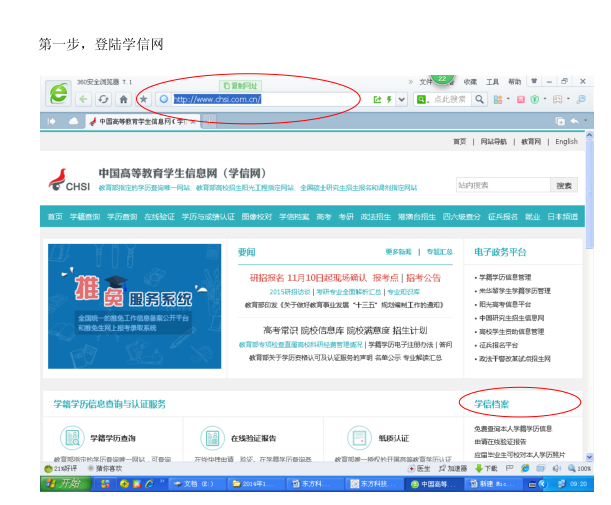The width and height of the screenshot is (611, 505).
Task: Click the 搜索 button beside site search
Action: point(565,185)
